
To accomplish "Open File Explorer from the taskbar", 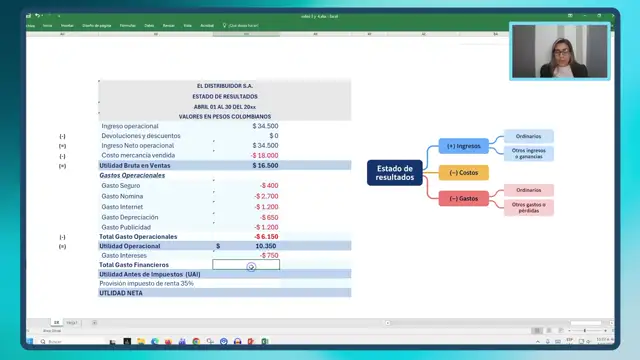I will point(141,341).
